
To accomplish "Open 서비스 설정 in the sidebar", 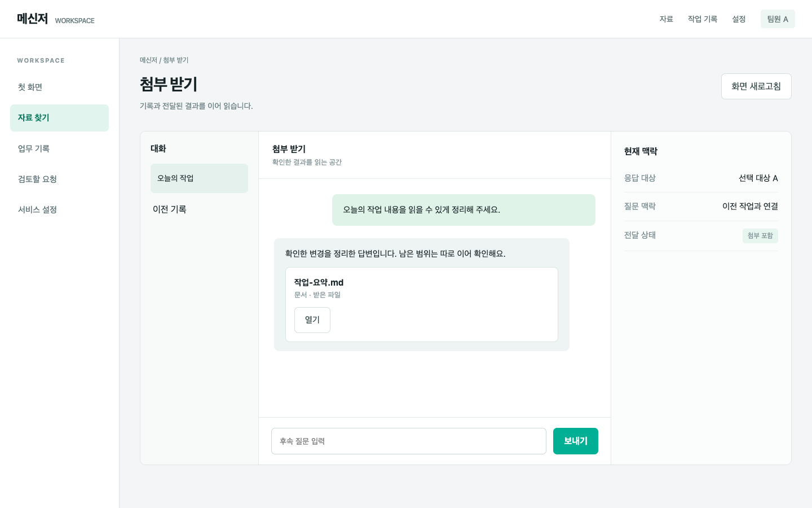I will [59, 209].
